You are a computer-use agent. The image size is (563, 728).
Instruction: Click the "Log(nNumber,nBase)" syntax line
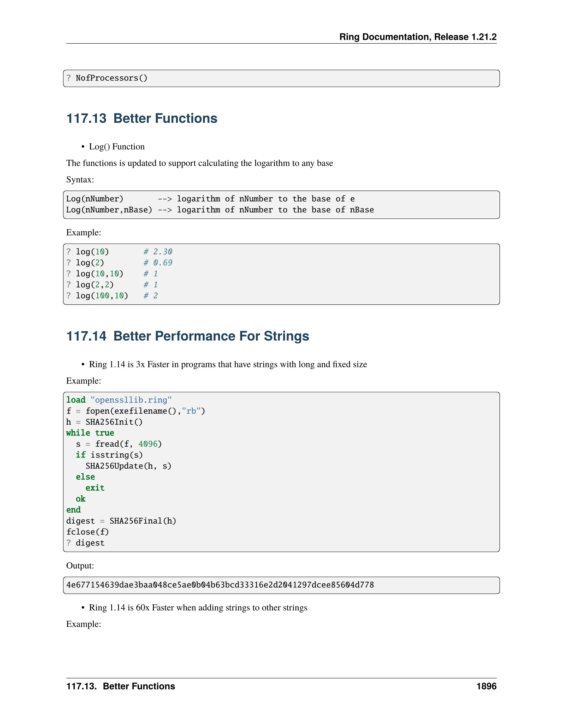[109, 210]
